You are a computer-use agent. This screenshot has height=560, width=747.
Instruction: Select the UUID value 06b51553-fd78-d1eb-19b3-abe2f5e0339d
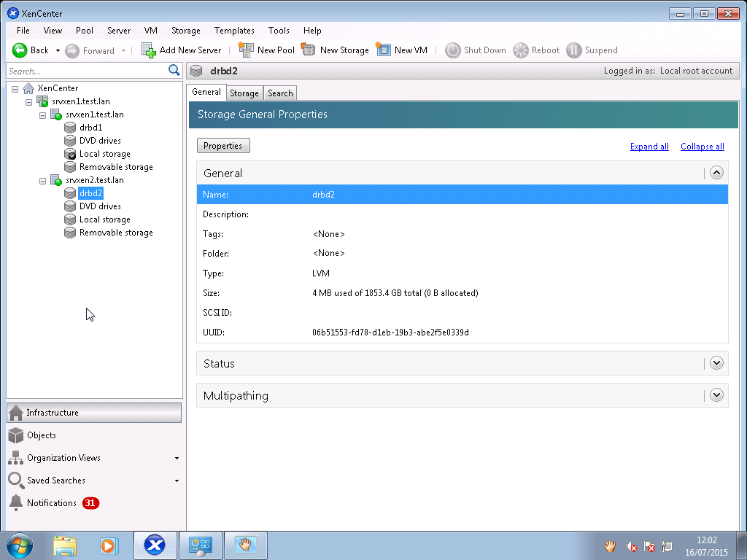coord(391,332)
